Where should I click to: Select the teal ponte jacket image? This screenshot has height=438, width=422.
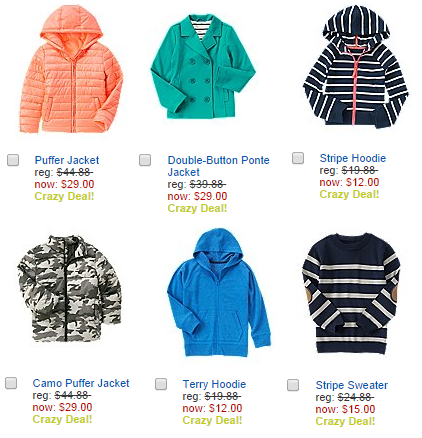(x=203, y=67)
